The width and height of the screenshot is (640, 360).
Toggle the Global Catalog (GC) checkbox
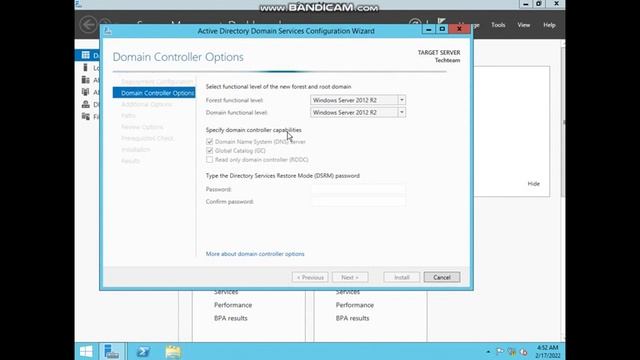(209, 151)
